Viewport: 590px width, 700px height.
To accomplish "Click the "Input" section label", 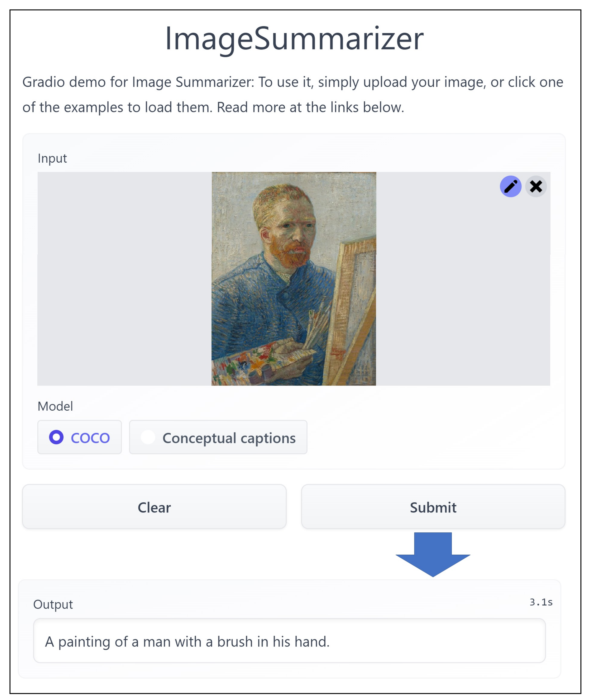I will [52, 158].
